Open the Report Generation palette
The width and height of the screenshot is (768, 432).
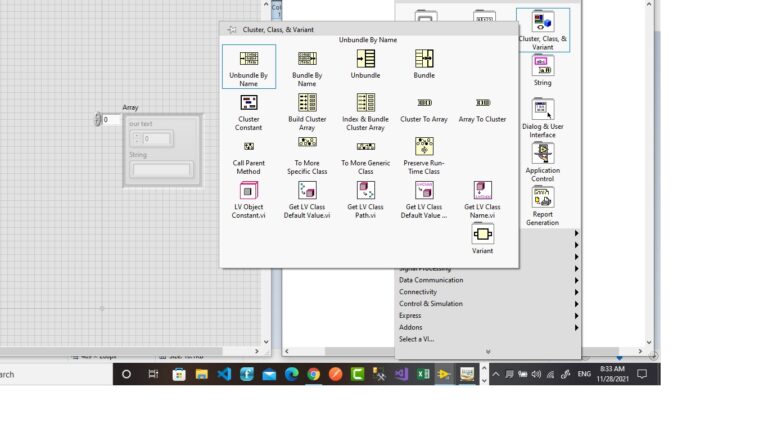[543, 206]
